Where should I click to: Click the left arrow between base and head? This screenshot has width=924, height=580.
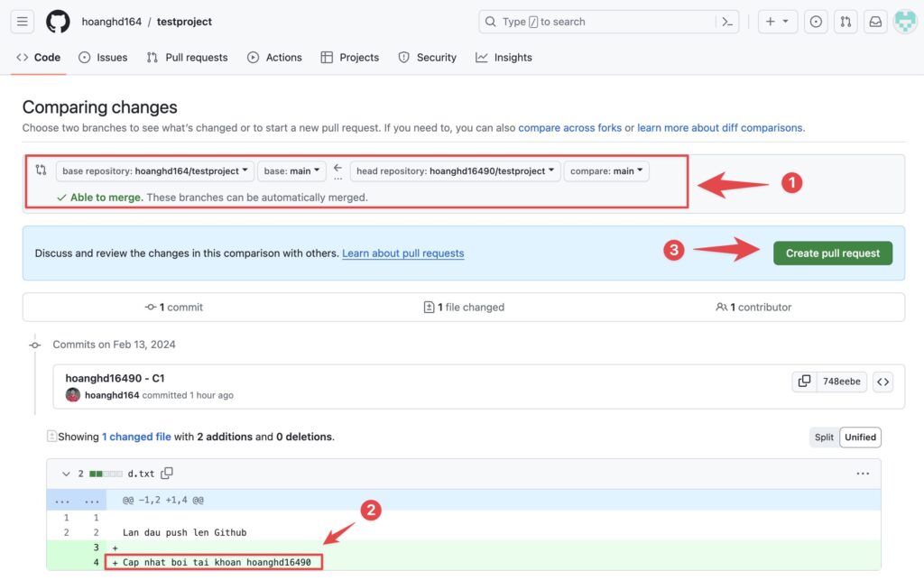pyautogui.click(x=337, y=168)
